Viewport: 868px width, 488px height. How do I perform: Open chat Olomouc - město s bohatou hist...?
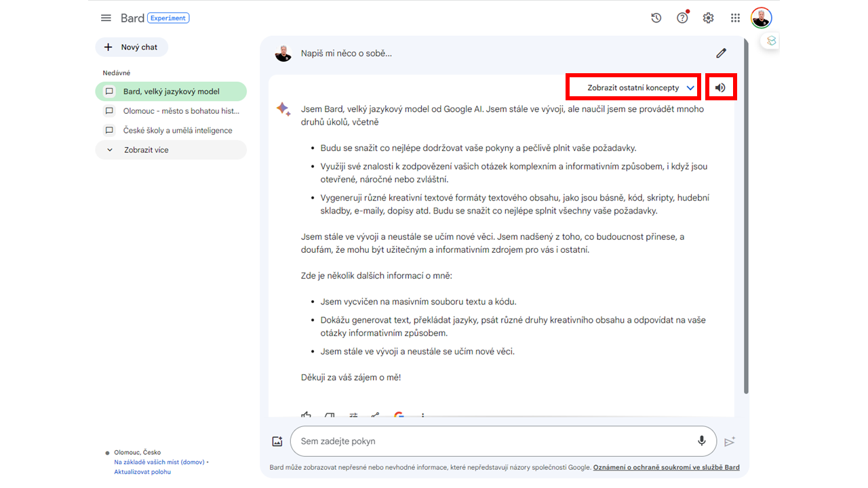pyautogui.click(x=171, y=111)
